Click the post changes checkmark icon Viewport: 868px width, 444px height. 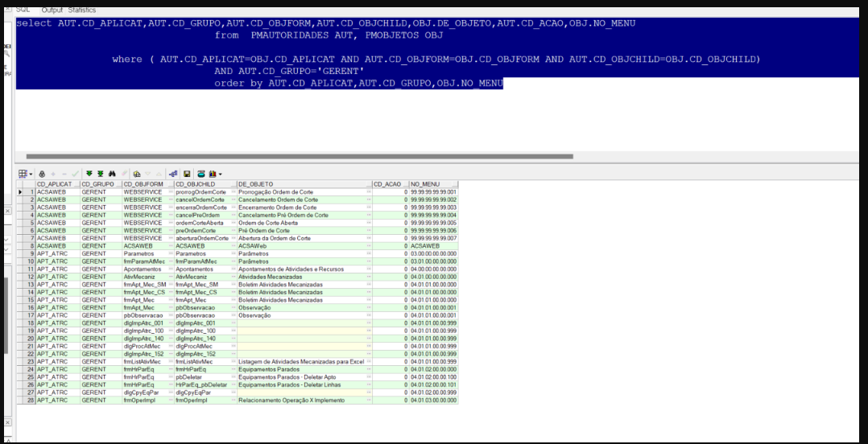tap(76, 174)
